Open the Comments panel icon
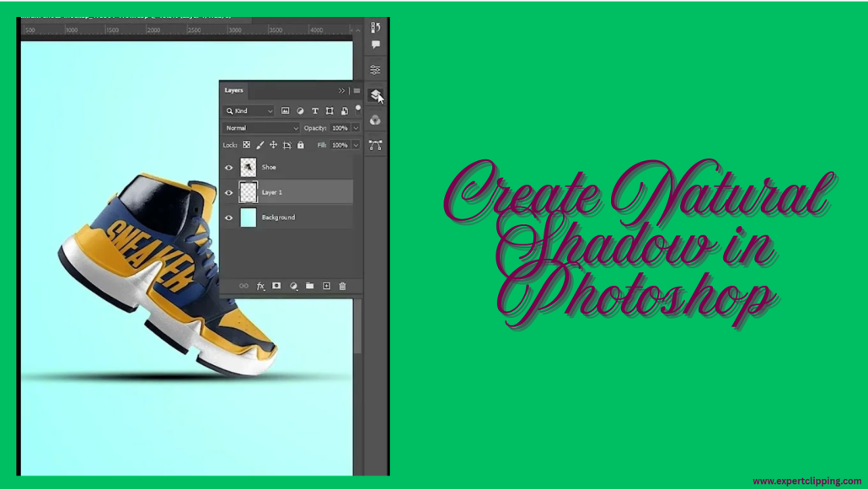868x489 pixels. (x=375, y=45)
